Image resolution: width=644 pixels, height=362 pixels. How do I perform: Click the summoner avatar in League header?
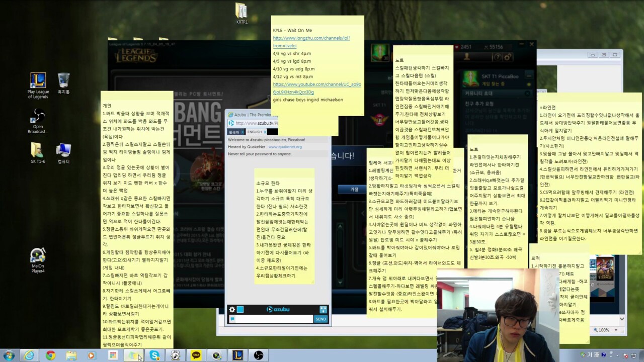[x=380, y=53]
